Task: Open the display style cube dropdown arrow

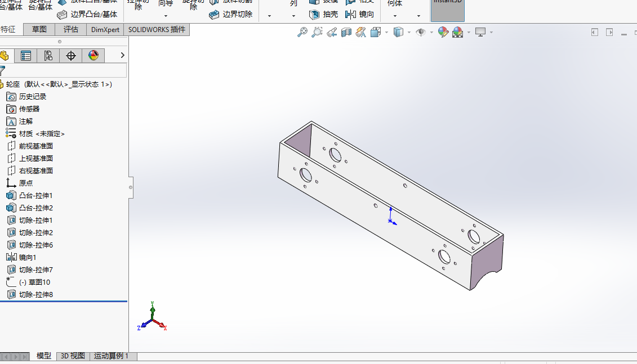Action: [409, 33]
